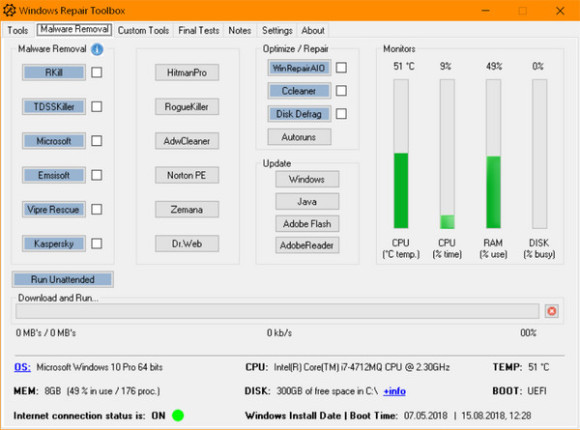Start the Emsisoft tool
This screenshot has height=430, width=580.
(54, 175)
